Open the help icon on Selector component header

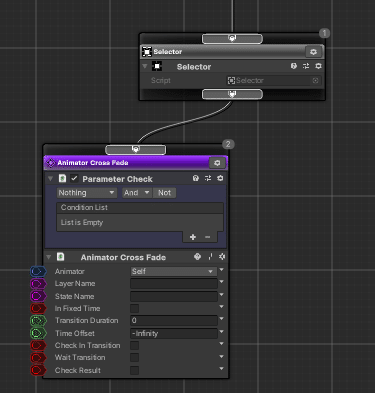[x=294, y=66]
